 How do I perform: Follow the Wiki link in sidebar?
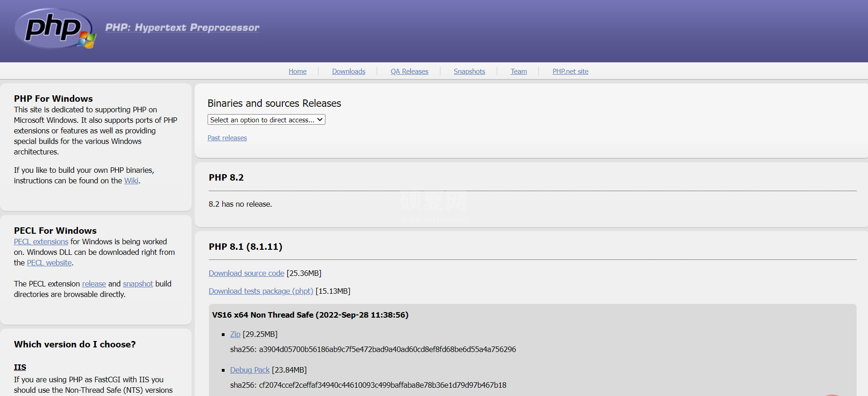[x=131, y=181]
